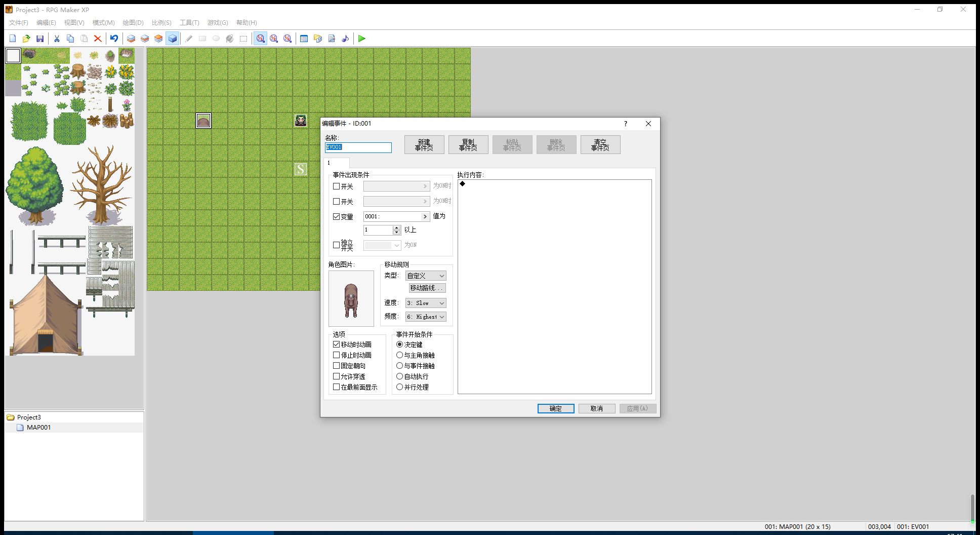980x535 pixels.
Task: Set zoom scale to 1/2
Action: 274,39
